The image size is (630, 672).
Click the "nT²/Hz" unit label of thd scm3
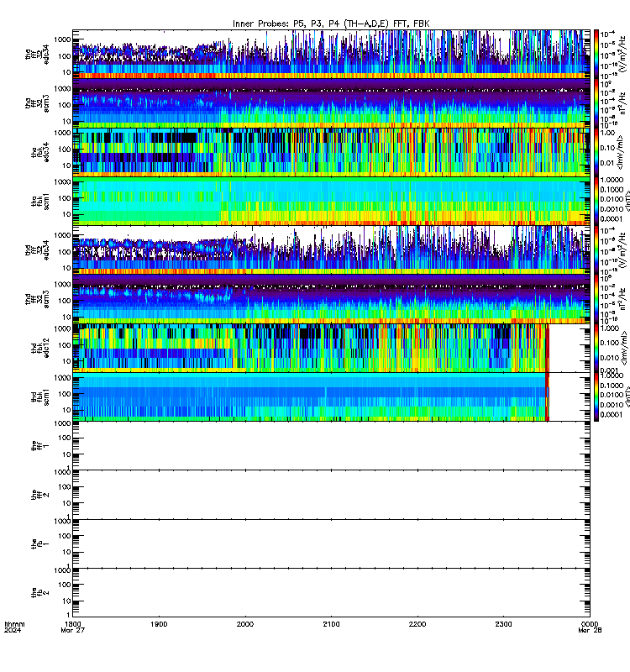point(622,299)
